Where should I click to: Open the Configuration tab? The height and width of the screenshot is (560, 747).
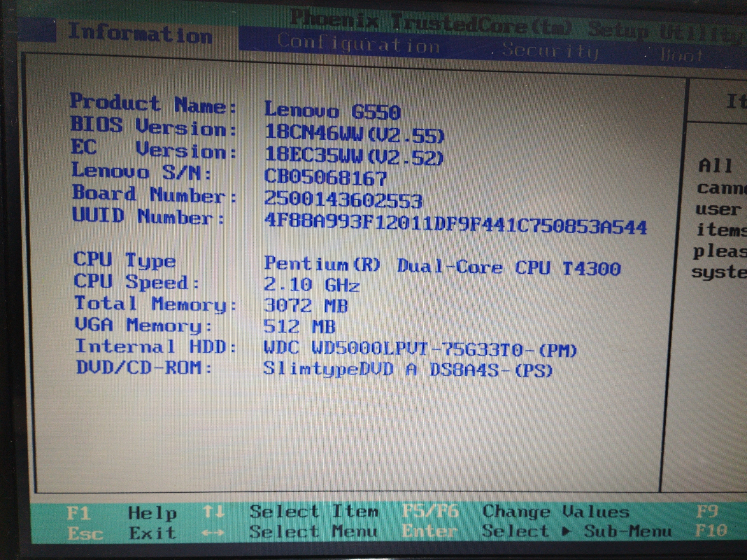click(x=358, y=44)
